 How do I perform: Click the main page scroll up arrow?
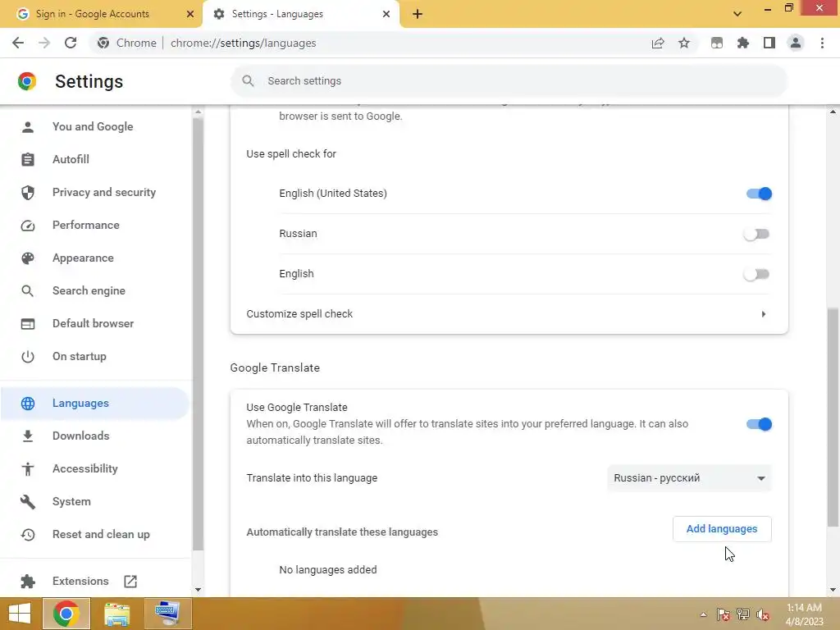pos(833,112)
